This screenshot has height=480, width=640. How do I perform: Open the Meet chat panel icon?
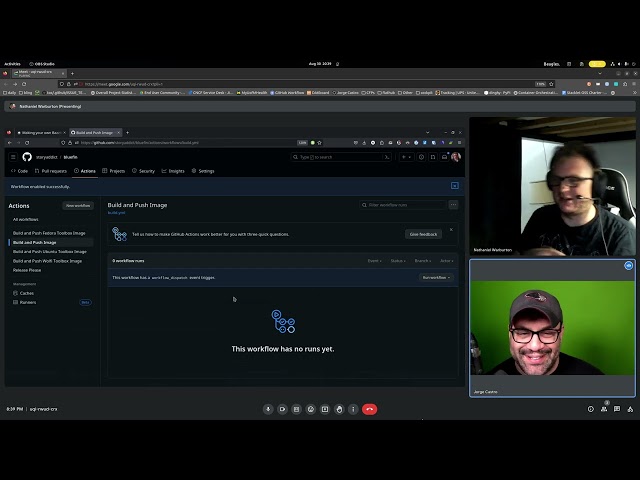[x=617, y=409]
